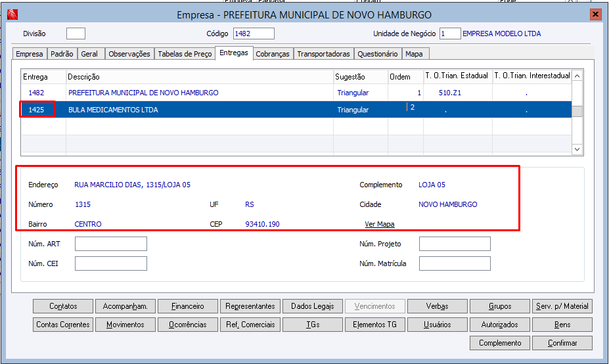The width and height of the screenshot is (609, 364).
Task: Go to the Observações tab
Action: [x=129, y=54]
